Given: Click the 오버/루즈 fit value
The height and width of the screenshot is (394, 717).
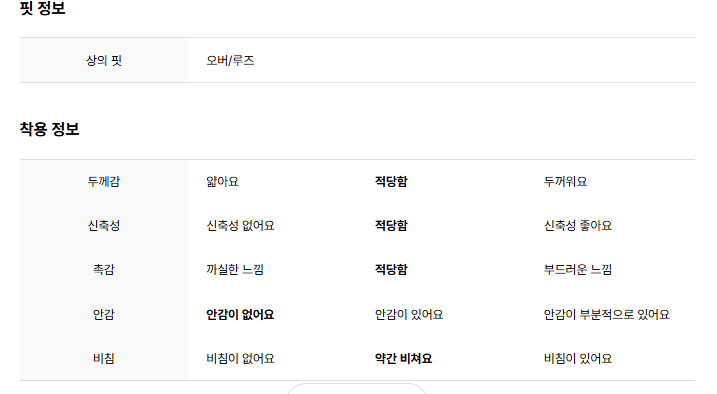Looking at the screenshot, I should pos(230,60).
